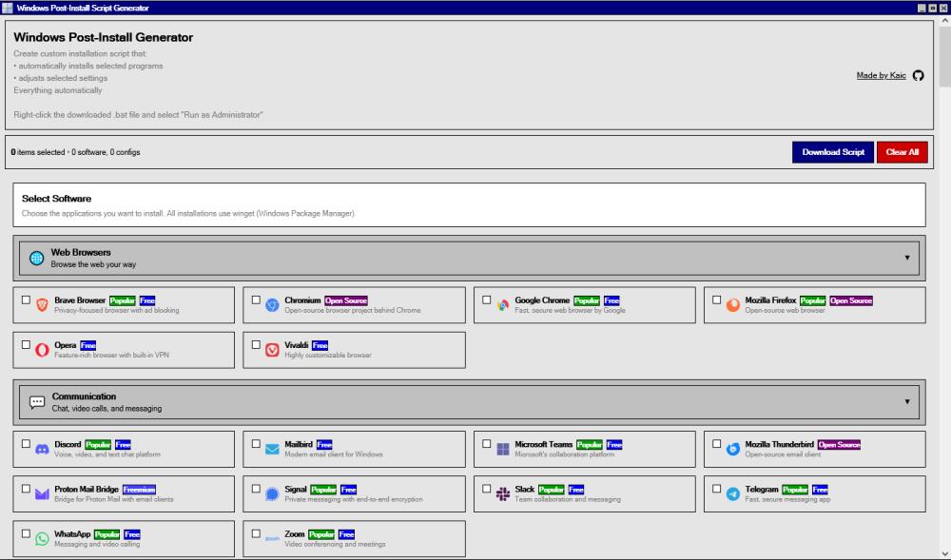Click the '0 items selected' status text

pos(38,152)
